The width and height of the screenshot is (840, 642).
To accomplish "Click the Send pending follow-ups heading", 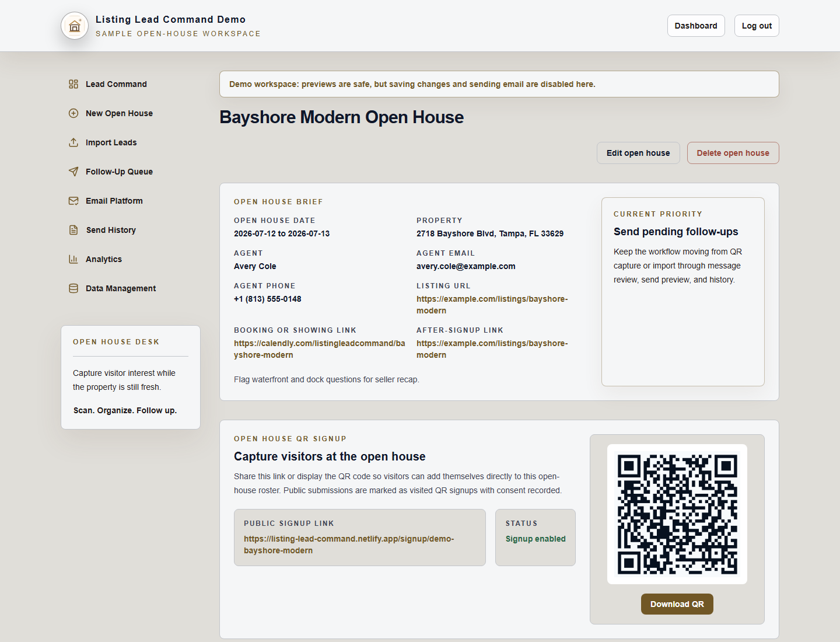I will click(x=675, y=232).
